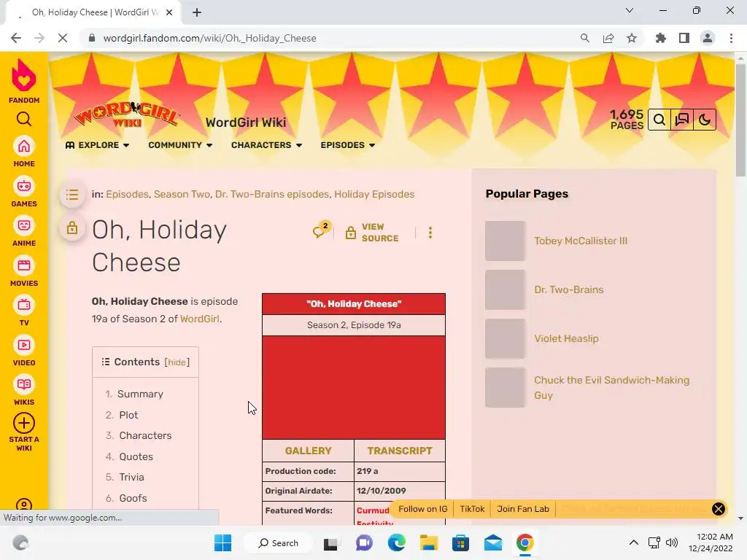Open the comments bubble showing 2
Screen dimensions: 747x560
click(322, 231)
